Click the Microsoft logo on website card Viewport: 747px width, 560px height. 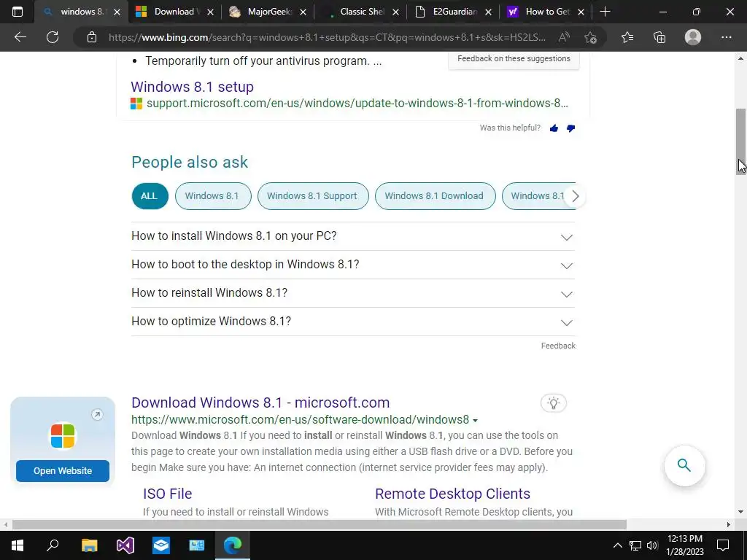(x=63, y=436)
